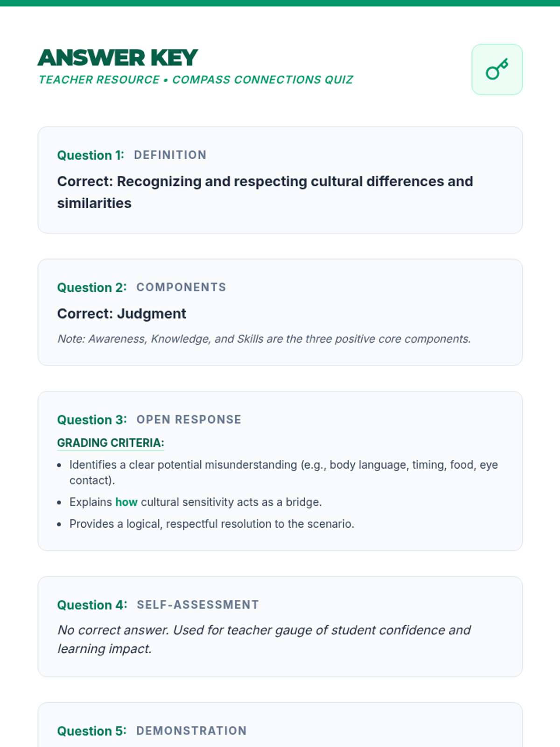The height and width of the screenshot is (747, 560).
Task: Select the potential misunderstanding bullet point
Action: (284, 472)
